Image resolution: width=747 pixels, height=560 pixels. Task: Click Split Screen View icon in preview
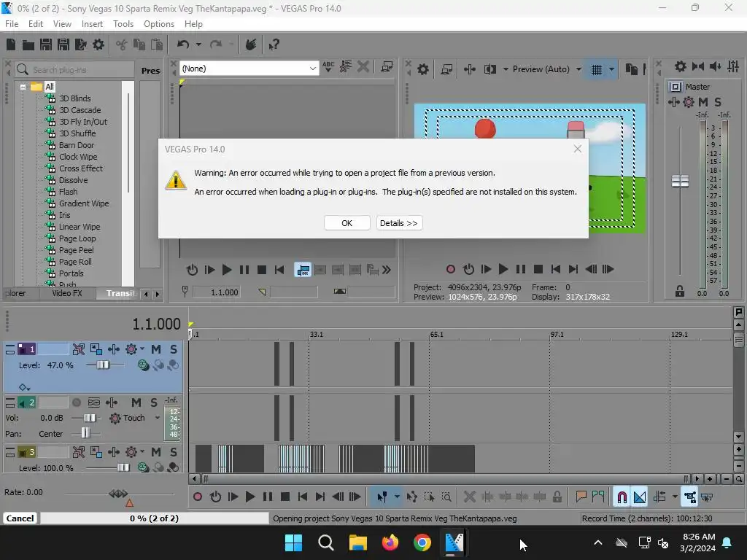[x=490, y=69]
